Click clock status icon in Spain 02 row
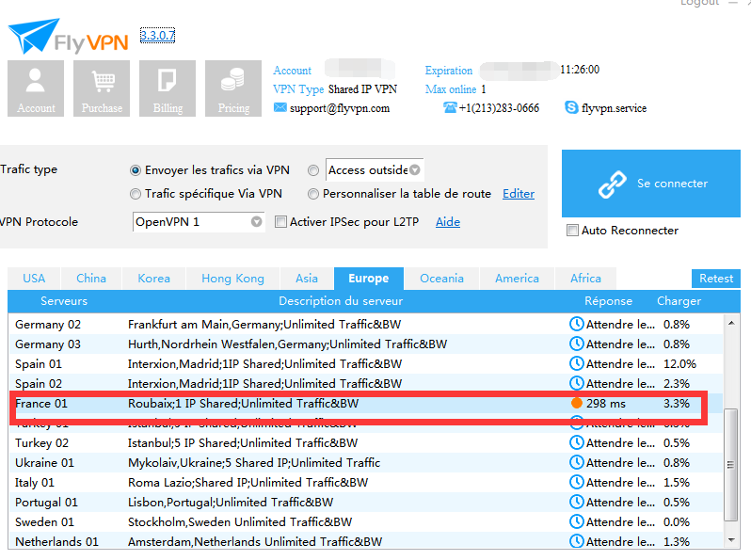 point(577,383)
